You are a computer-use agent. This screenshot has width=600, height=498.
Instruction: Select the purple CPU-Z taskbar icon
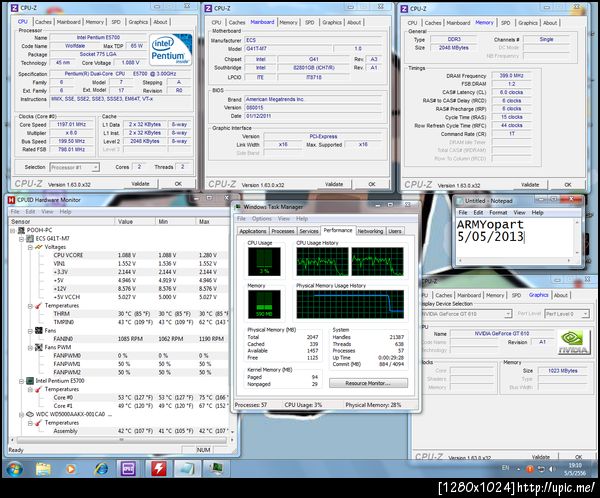coord(128,469)
